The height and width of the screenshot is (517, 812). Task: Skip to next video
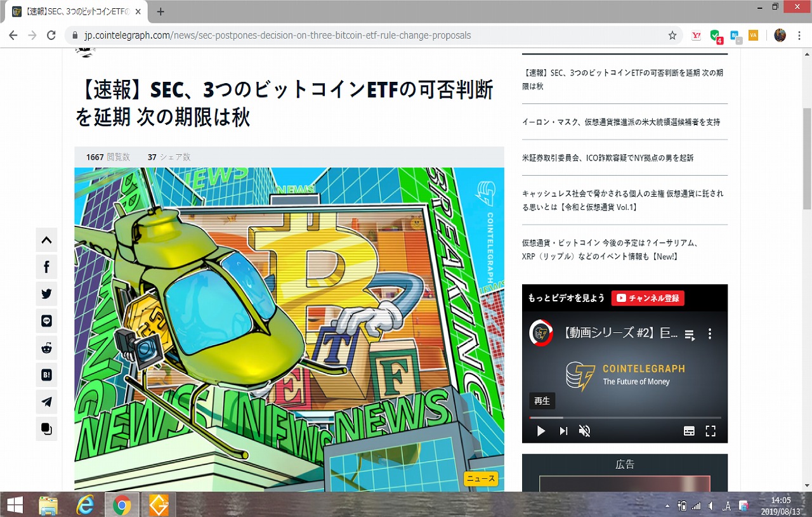click(563, 431)
